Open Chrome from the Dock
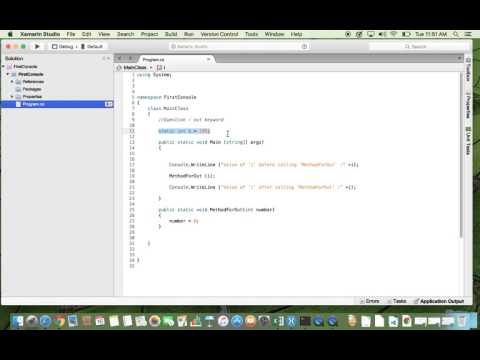Image resolution: width=480 pixels, height=360 pixels. tap(59, 321)
